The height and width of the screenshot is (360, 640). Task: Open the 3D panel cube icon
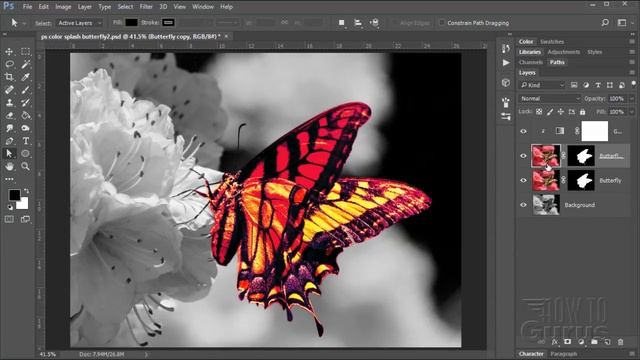pos(506,83)
